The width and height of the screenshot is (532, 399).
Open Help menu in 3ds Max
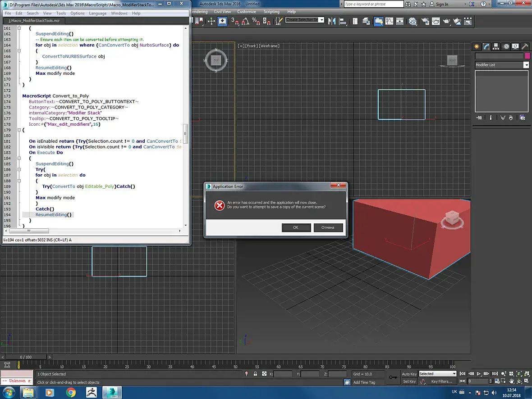(x=291, y=12)
